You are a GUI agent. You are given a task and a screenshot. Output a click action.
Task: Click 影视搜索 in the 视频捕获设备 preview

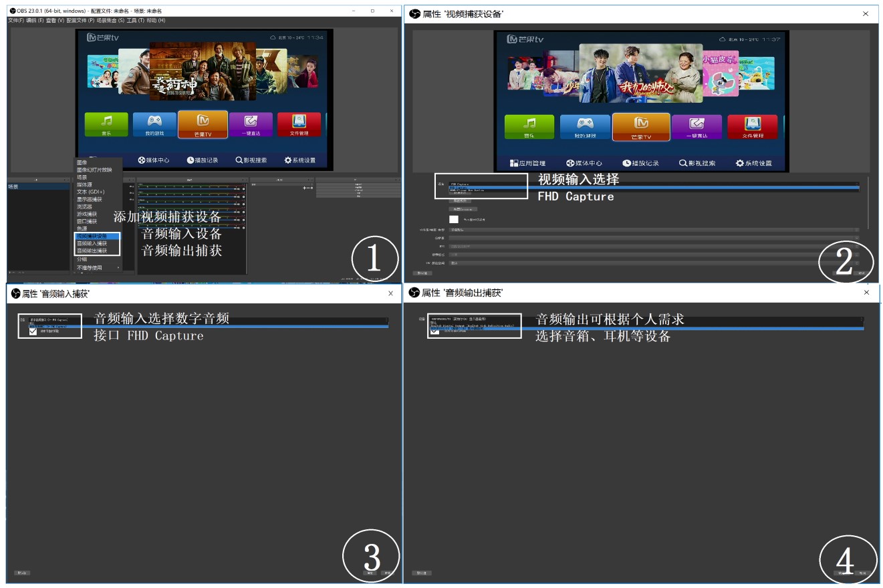pos(697,163)
